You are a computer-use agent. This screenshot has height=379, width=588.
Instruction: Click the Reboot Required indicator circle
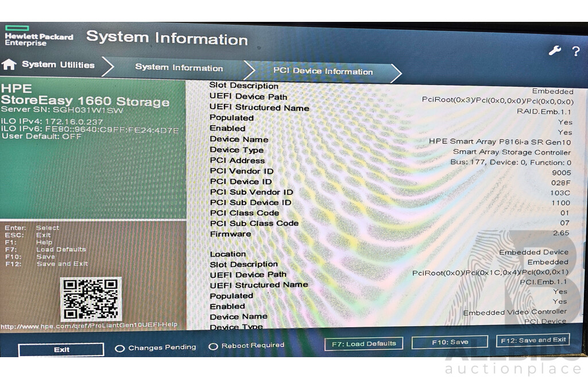pyautogui.click(x=213, y=346)
